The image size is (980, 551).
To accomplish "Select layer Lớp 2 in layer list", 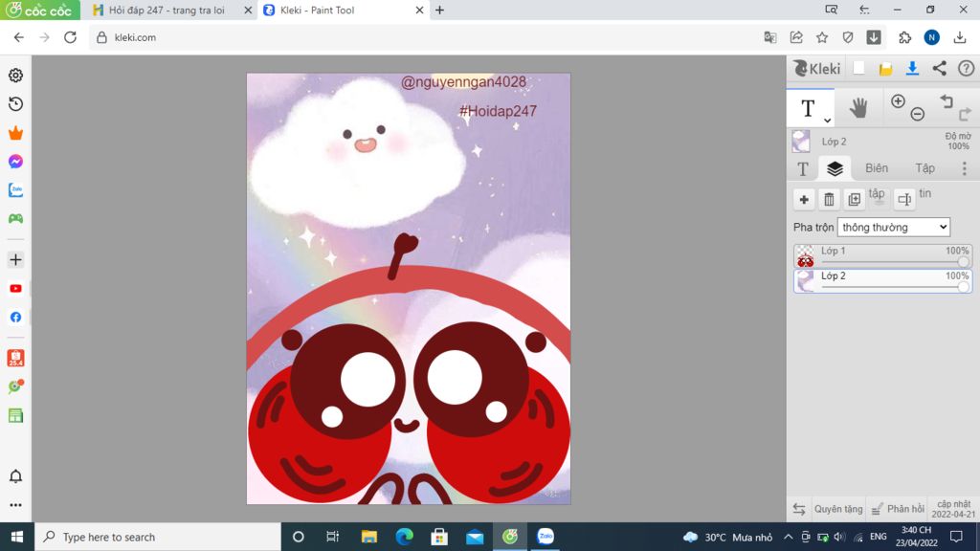I will [x=882, y=281].
